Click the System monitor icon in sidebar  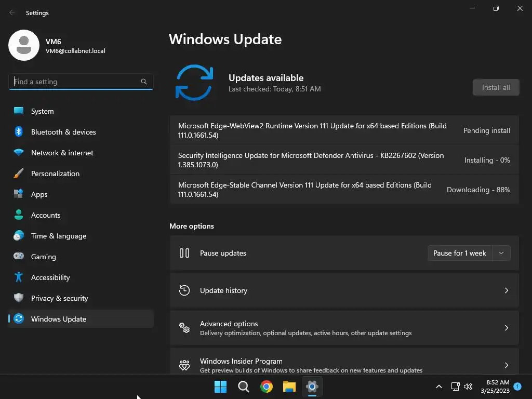click(19, 111)
